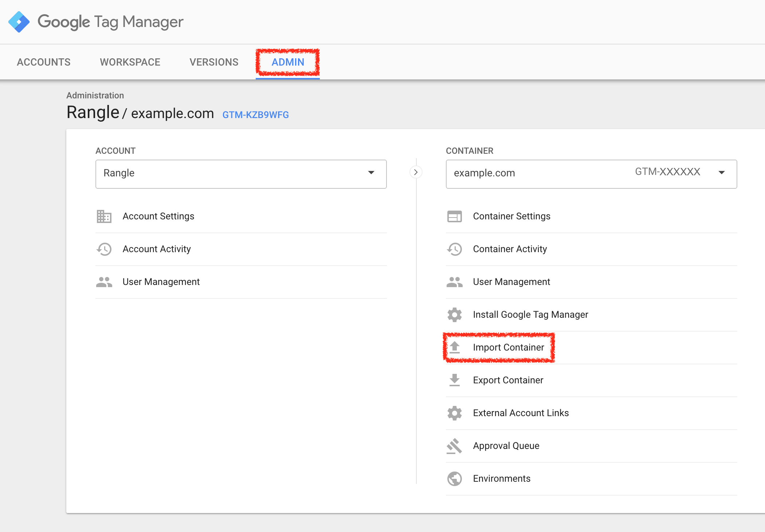Click the Install Google Tag Manager gear icon
765x532 pixels.
[455, 315]
